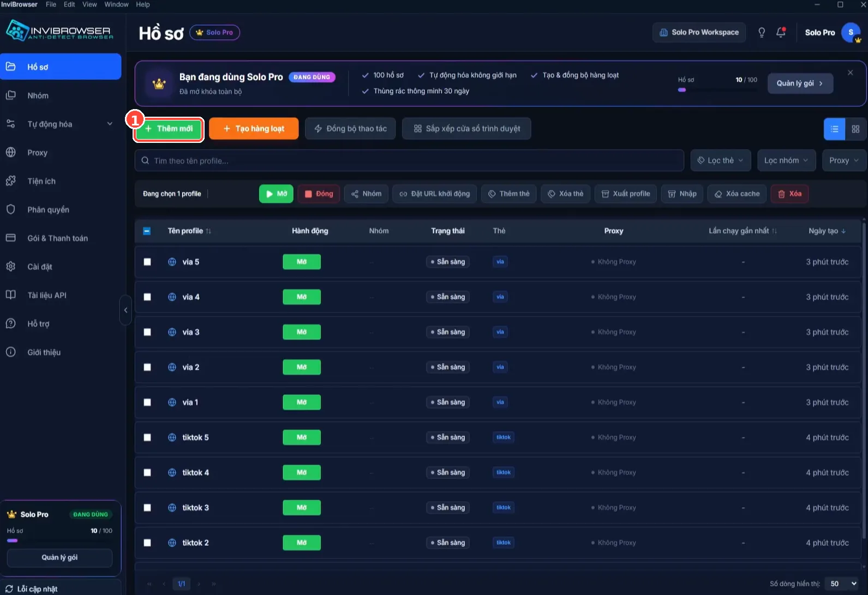
Task: Click the globe icon beside tiktok 3
Action: (x=172, y=508)
